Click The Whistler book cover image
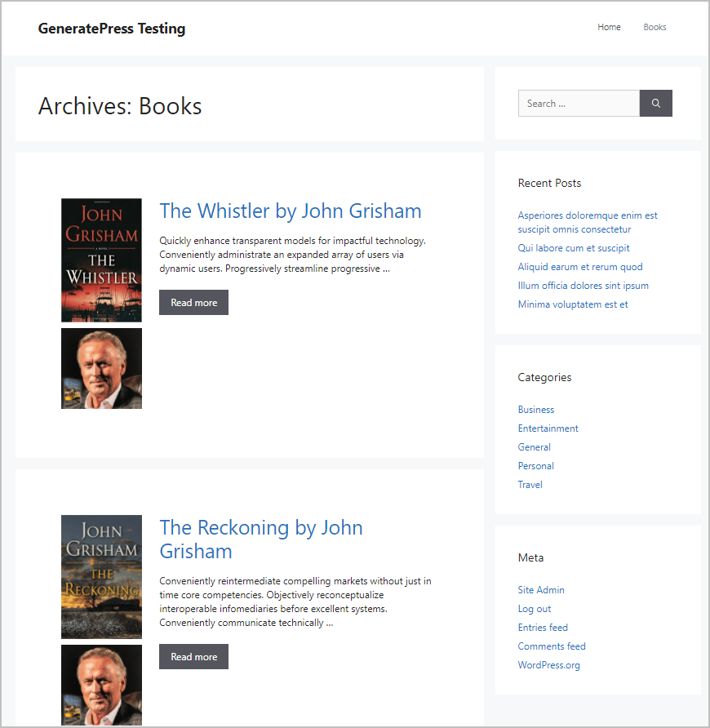Image resolution: width=710 pixels, height=728 pixels. [x=102, y=260]
